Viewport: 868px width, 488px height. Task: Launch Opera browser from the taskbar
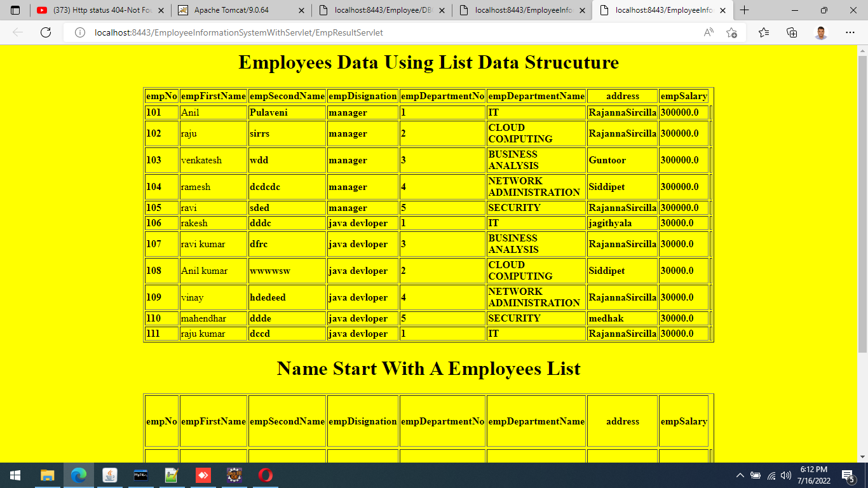[266, 475]
